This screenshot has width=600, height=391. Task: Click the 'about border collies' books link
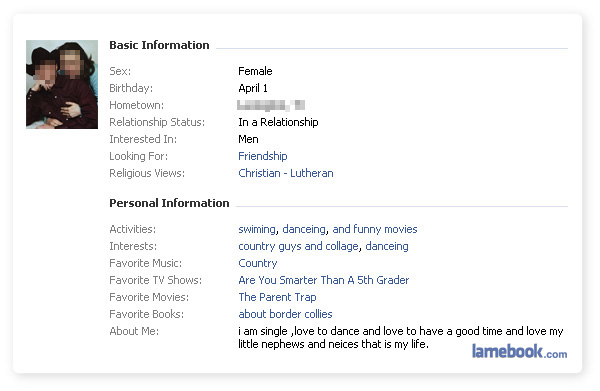point(285,314)
